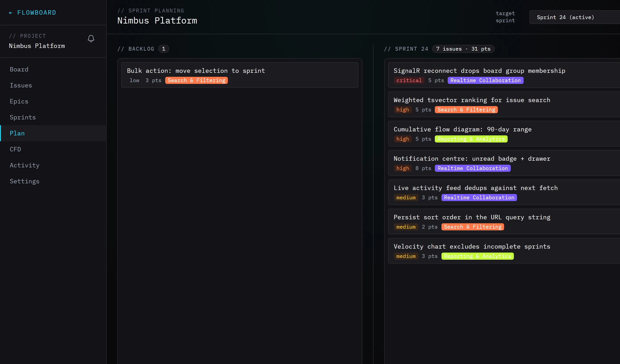The image size is (620, 364).
Task: Click Realtime Collaboration tag on Live activity card
Action: point(479,198)
